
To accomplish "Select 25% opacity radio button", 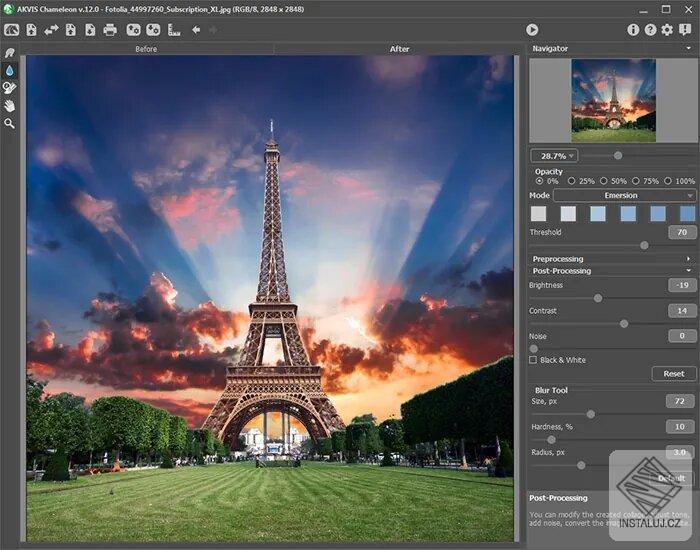I will tap(571, 181).
